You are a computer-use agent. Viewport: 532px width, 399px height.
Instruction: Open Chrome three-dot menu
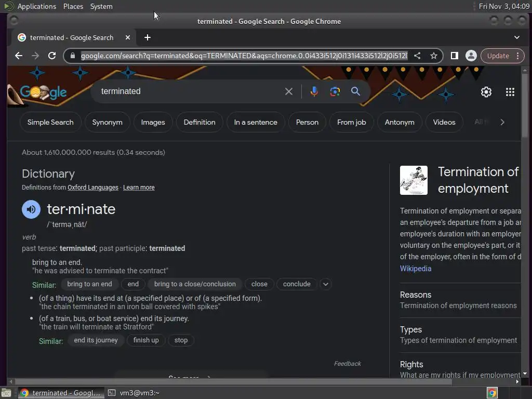coord(518,56)
